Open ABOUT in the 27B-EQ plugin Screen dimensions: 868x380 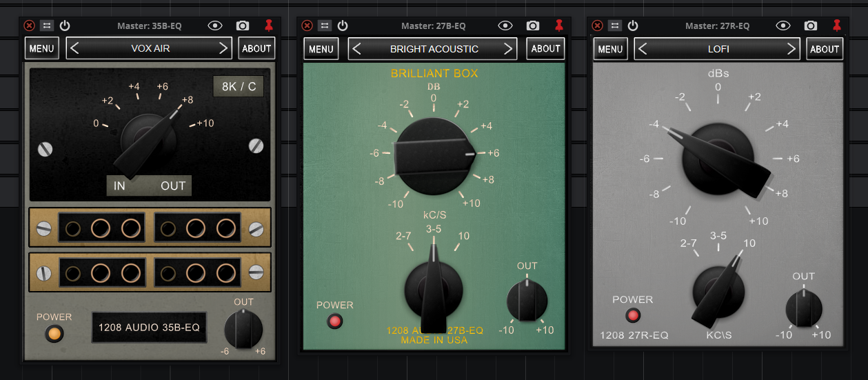[546, 48]
